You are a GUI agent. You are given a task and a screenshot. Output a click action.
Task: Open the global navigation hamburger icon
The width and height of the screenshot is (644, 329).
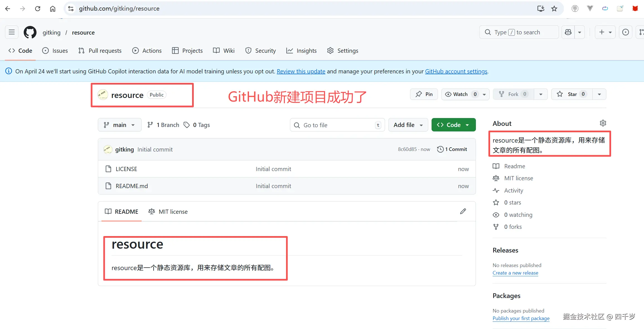(11, 32)
